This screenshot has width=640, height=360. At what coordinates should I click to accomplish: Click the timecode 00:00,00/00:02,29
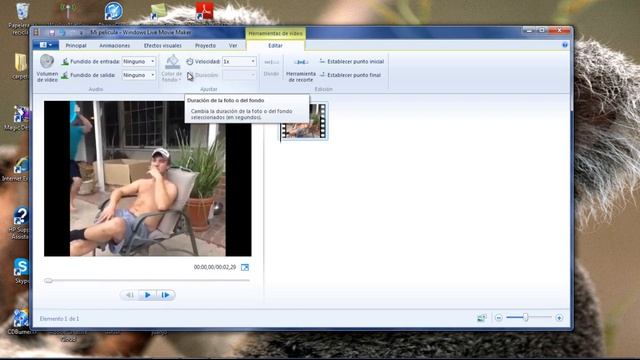[215, 267]
